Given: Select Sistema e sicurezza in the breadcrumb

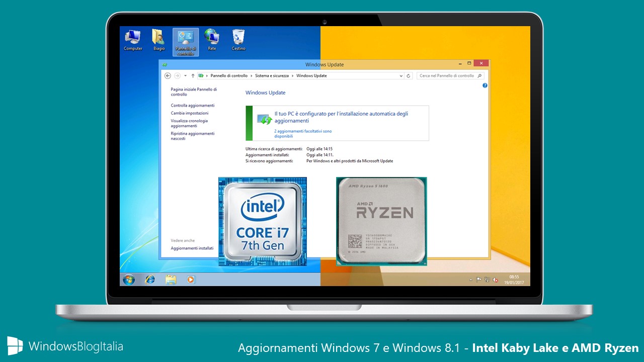Looking at the screenshot, I should [272, 76].
